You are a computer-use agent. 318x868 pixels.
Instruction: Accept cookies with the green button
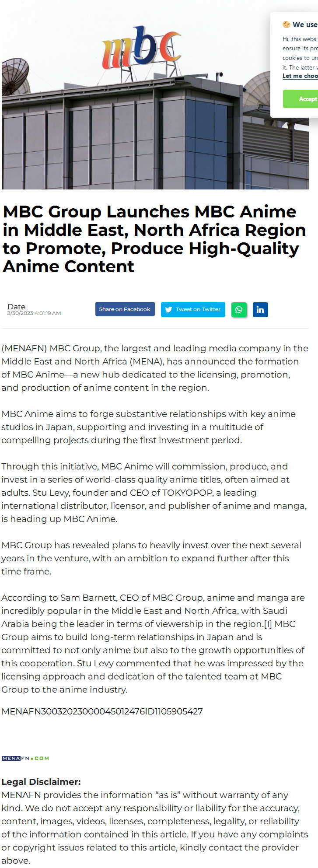[x=301, y=99]
